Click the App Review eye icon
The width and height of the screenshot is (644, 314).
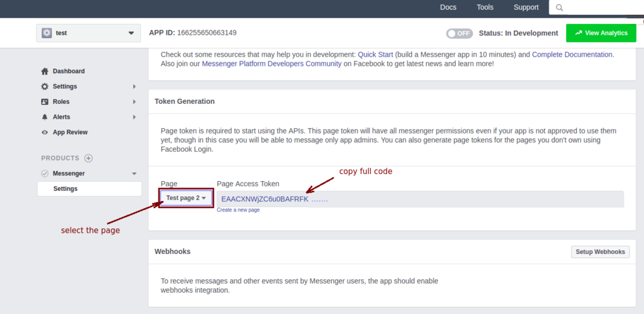point(44,132)
